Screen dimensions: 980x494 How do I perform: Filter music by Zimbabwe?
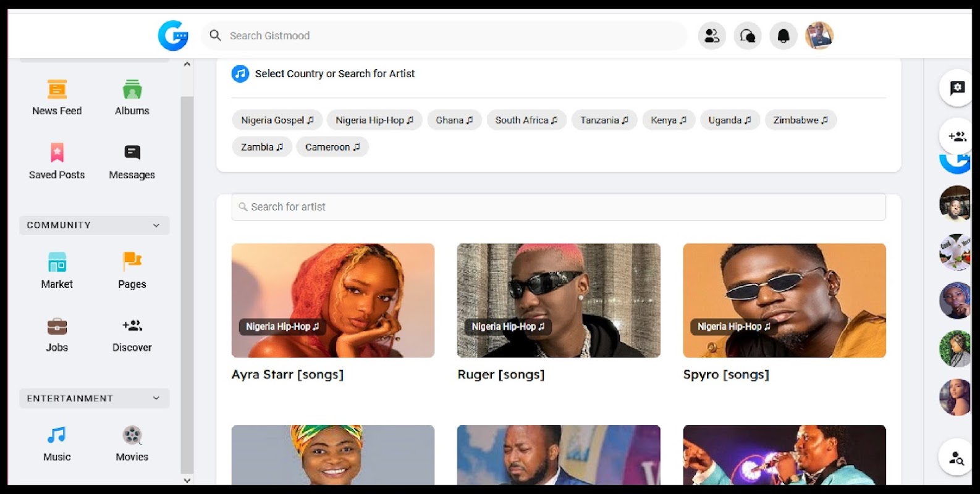point(801,120)
